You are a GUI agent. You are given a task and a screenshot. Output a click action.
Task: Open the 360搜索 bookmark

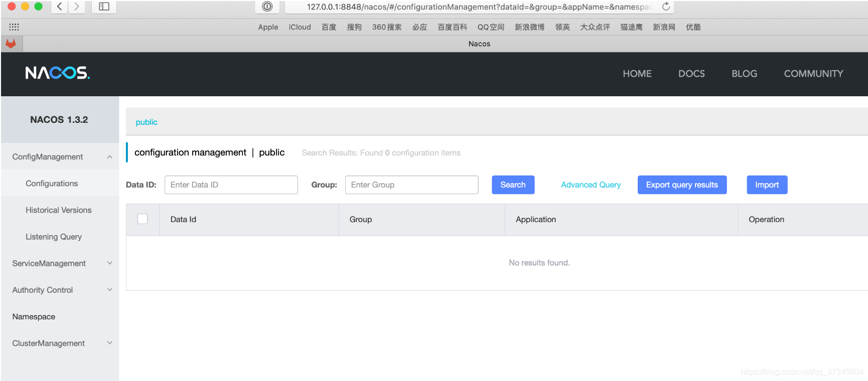coord(387,27)
